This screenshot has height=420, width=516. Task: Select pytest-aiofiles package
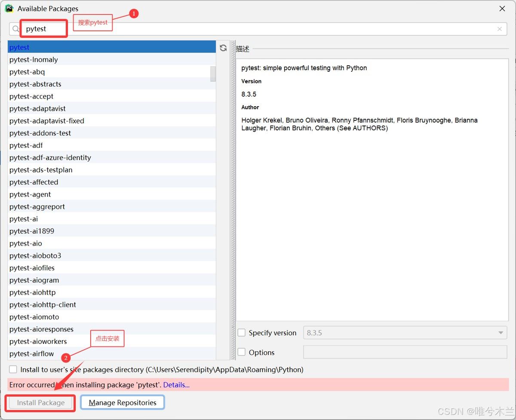(x=112, y=268)
